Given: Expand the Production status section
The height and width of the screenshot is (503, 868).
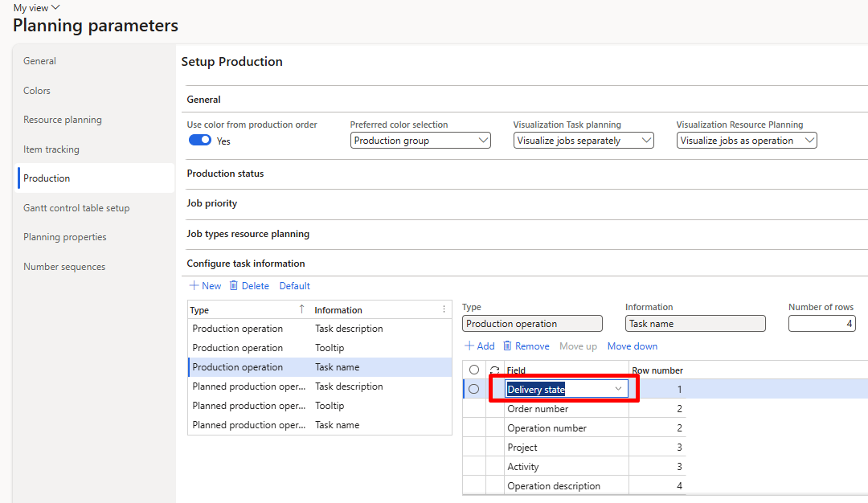Looking at the screenshot, I should click(225, 174).
